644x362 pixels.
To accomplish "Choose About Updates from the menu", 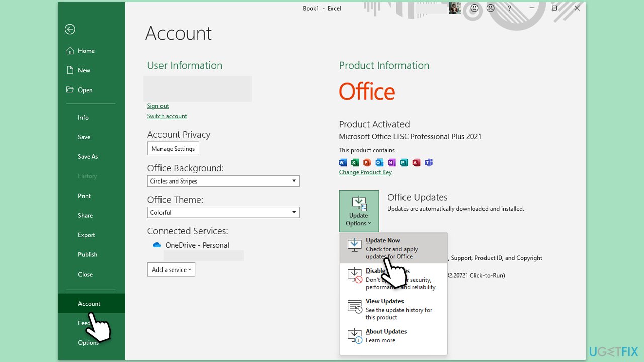I will click(x=393, y=336).
